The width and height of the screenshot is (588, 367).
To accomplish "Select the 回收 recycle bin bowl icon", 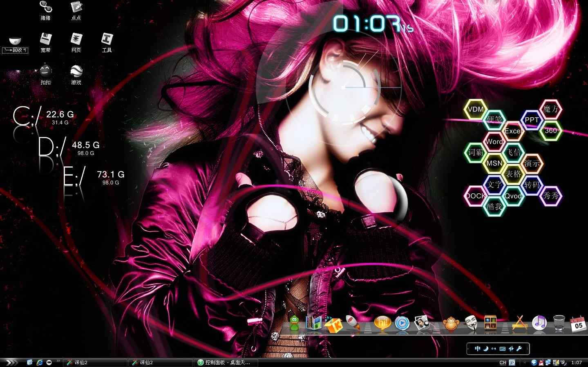I will [15, 44].
